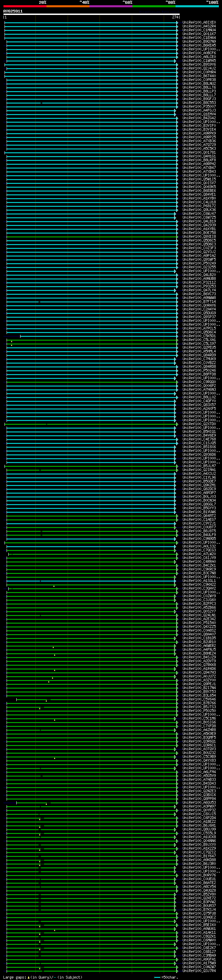
Task: Select hit label UniRef100_Q2J4J2
Action: 199,68
